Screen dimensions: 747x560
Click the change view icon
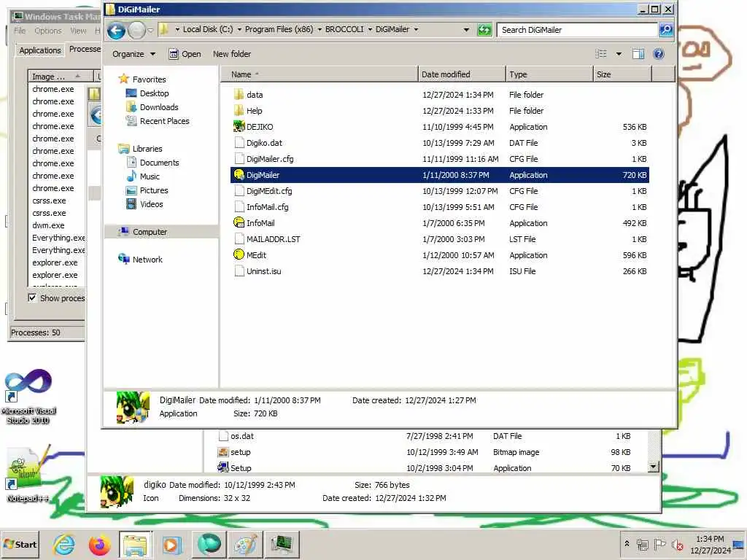601,54
